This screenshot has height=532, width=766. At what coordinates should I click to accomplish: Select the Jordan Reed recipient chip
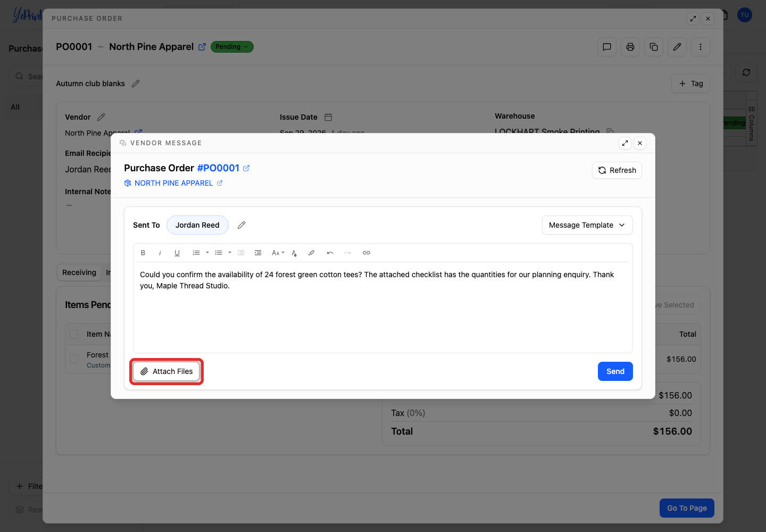(197, 225)
